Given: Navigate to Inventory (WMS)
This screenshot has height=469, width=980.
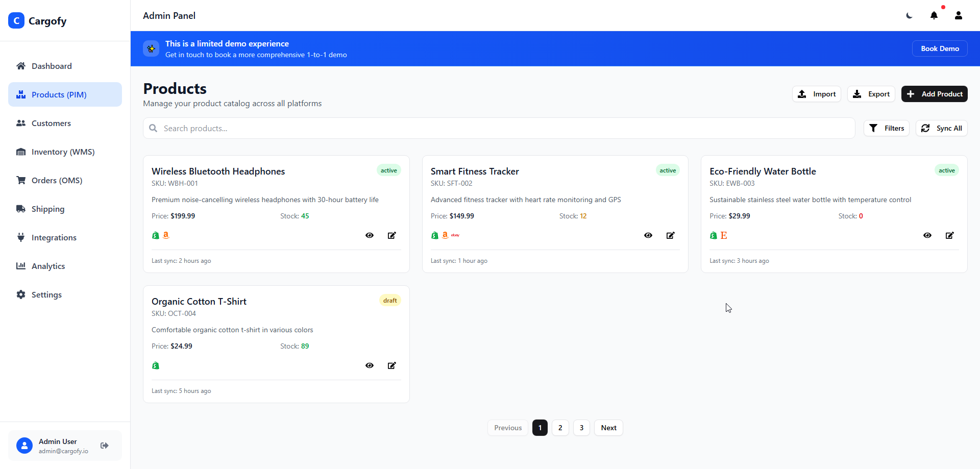Looking at the screenshot, I should [62, 152].
